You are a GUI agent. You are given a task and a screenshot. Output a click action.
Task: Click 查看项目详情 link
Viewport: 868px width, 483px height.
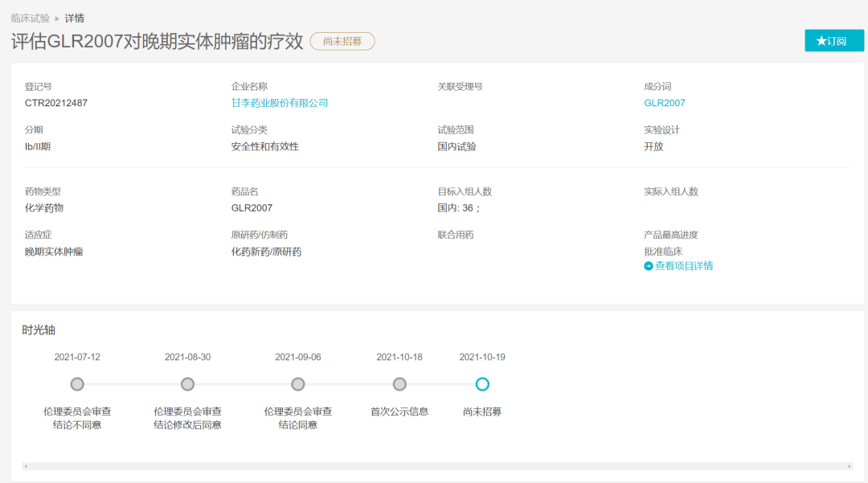pos(683,266)
